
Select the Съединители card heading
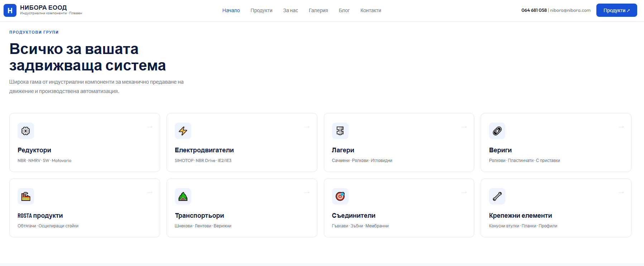354,216
